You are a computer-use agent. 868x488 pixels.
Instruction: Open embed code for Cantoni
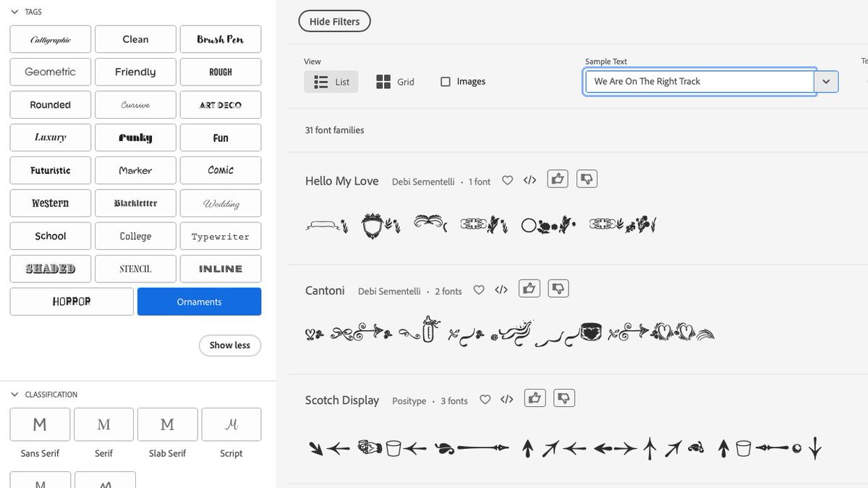pos(501,290)
